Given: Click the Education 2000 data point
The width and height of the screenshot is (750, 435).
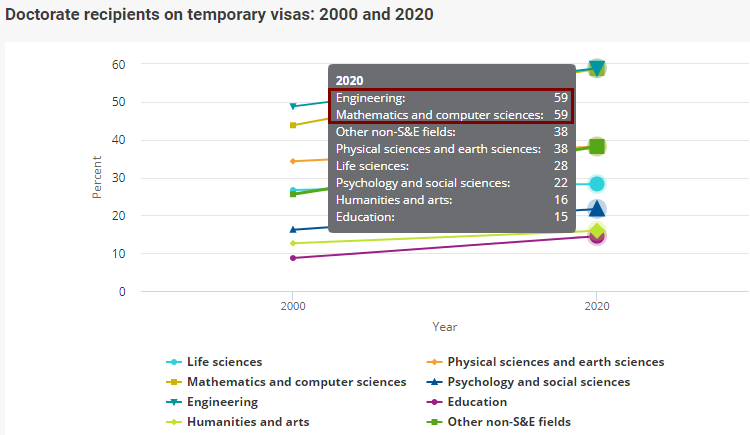Looking at the screenshot, I should [x=293, y=258].
